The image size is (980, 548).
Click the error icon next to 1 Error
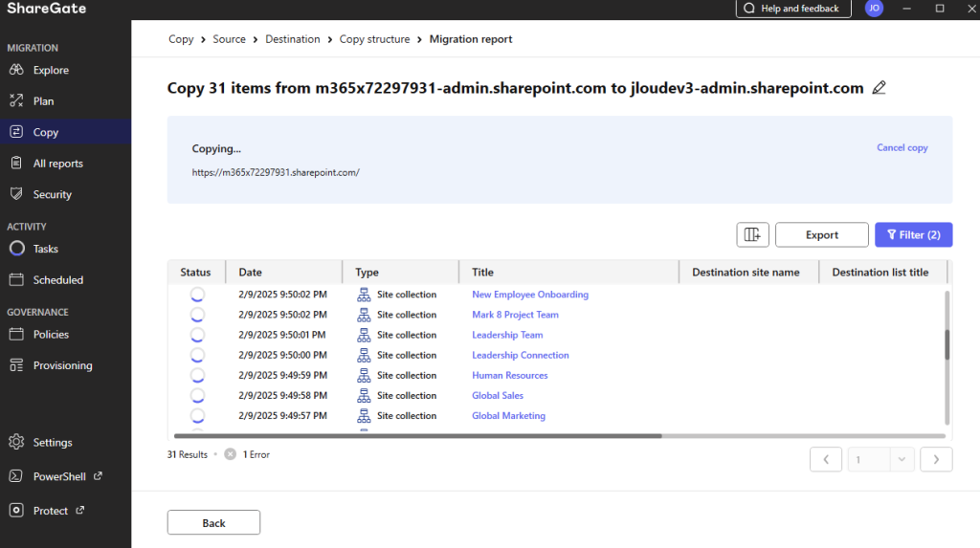point(230,454)
